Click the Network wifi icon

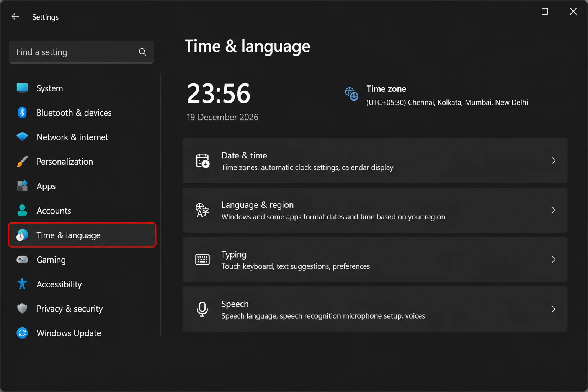coord(22,137)
